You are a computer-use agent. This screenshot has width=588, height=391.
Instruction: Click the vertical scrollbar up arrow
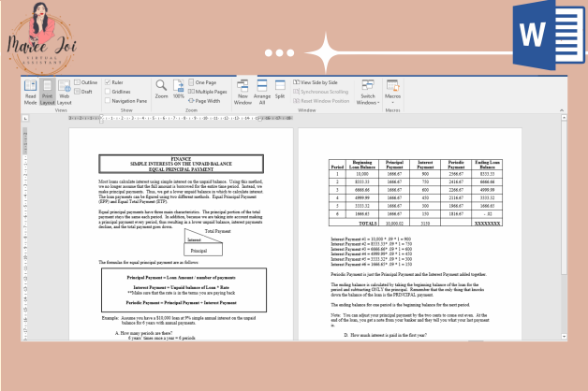pyautogui.click(x=564, y=118)
